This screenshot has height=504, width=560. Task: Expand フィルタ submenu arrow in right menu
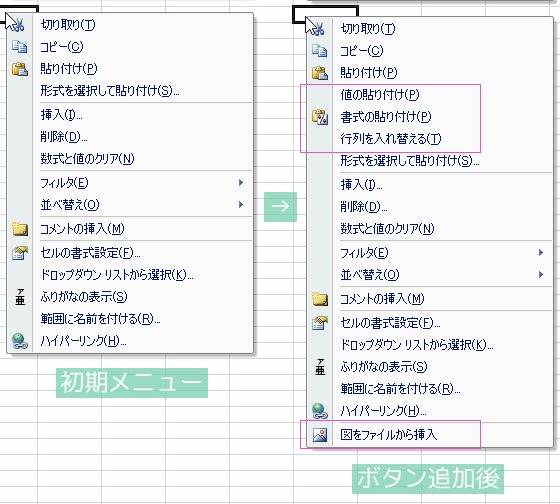tap(541, 253)
